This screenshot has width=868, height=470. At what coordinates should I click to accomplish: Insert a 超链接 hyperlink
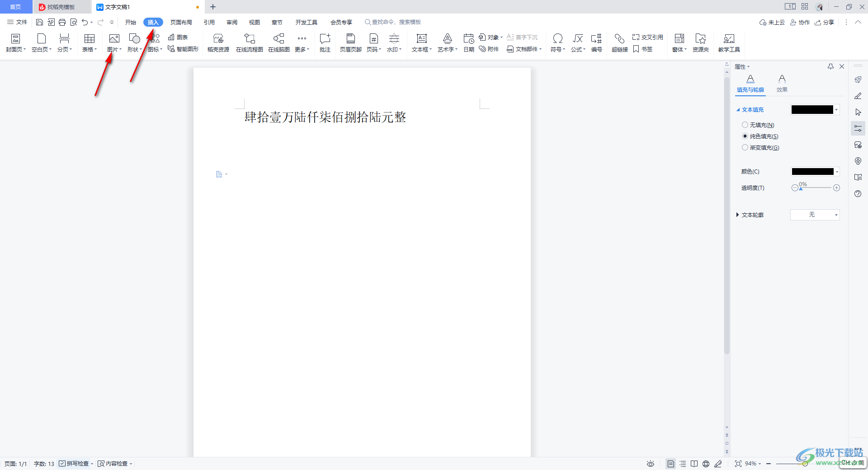[620, 43]
